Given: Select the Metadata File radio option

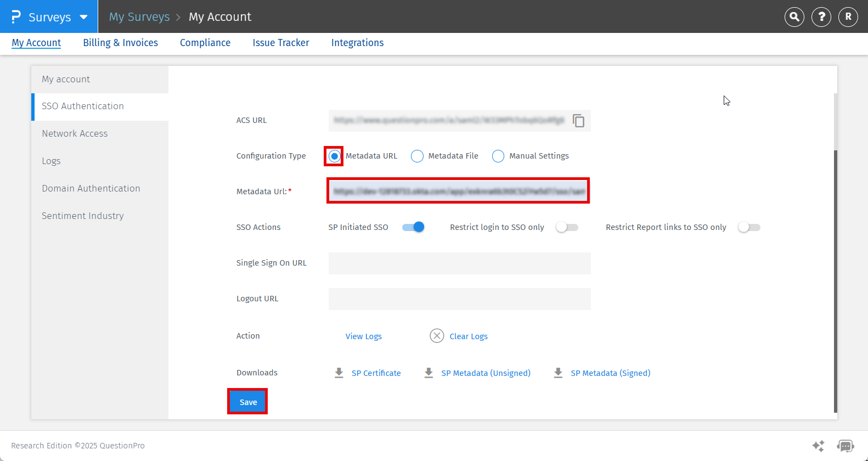Looking at the screenshot, I should [x=417, y=156].
